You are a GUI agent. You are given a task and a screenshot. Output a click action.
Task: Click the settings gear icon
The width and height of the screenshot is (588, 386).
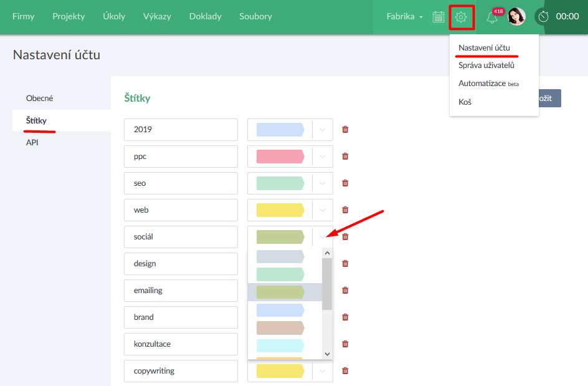(x=461, y=17)
